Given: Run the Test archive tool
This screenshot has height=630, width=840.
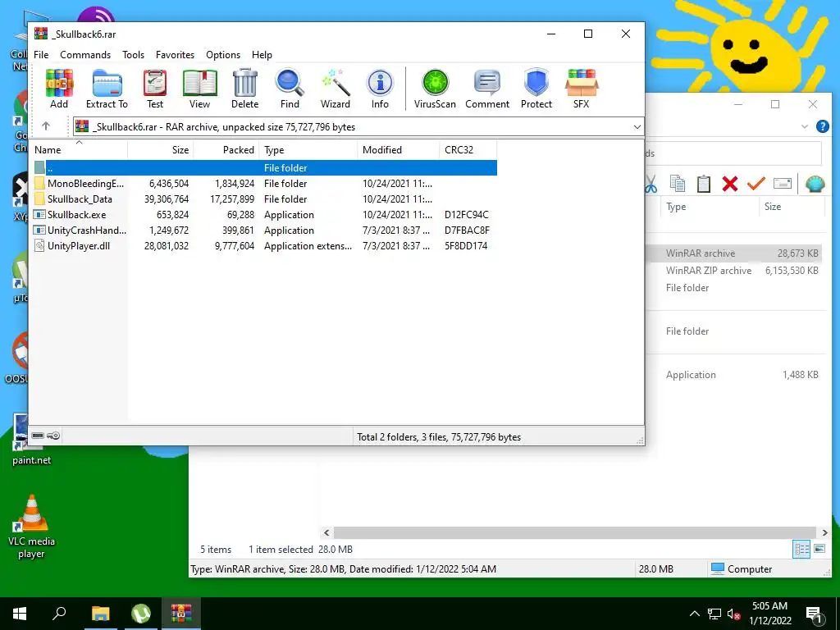Looking at the screenshot, I should 155,89.
